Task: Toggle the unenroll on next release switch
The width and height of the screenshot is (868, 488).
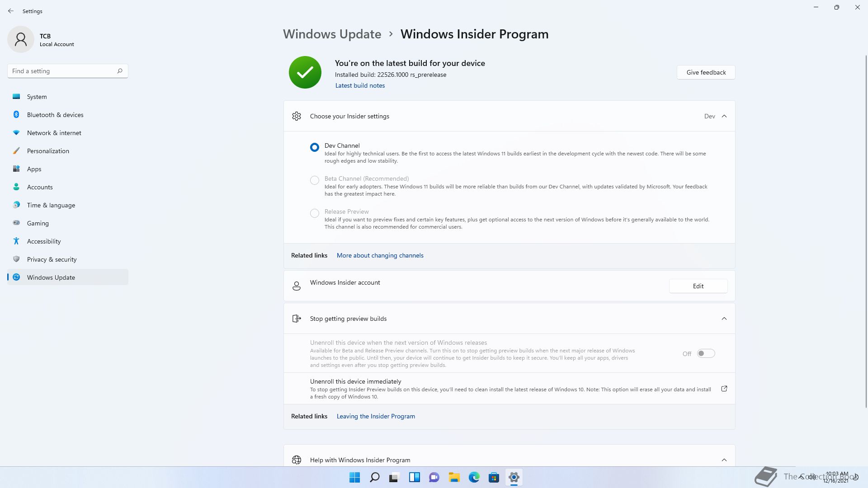Action: [x=706, y=353]
